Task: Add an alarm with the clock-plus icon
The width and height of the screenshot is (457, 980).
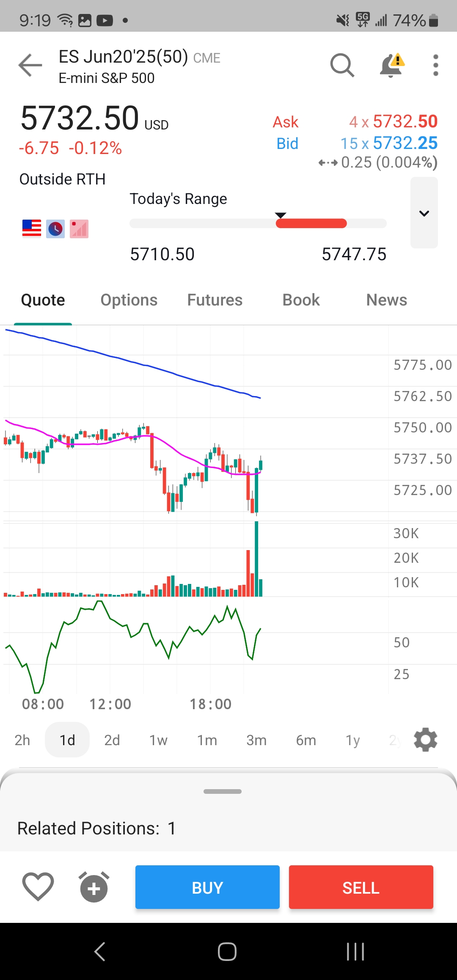Action: (94, 887)
